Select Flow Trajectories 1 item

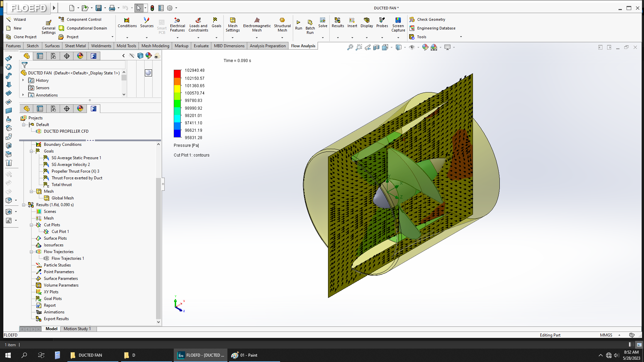pos(67,258)
